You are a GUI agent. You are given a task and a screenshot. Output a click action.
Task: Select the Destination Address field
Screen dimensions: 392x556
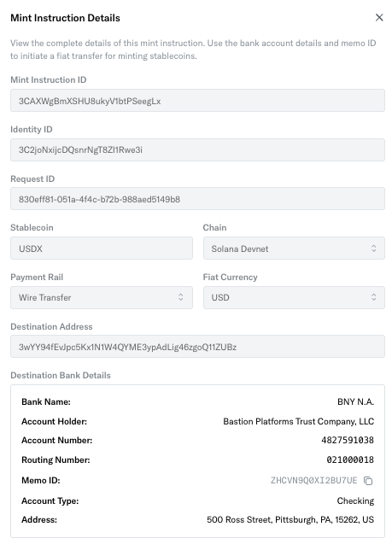(197, 347)
